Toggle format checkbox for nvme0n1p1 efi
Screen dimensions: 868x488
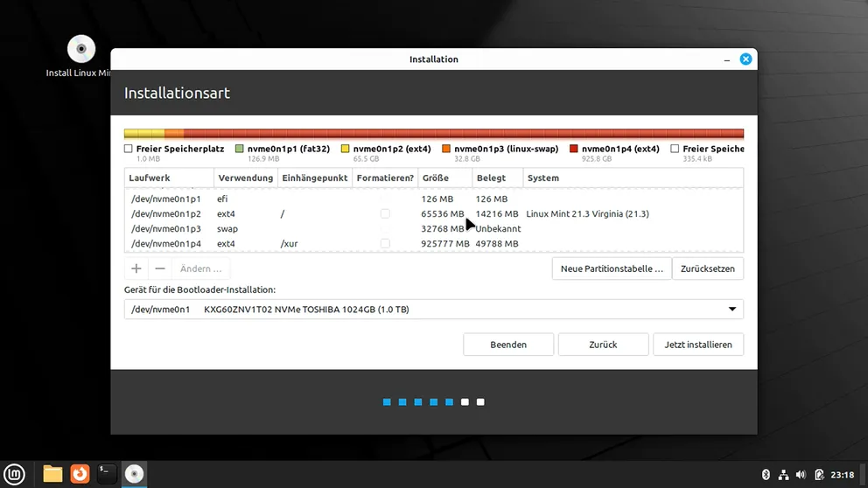pos(385,199)
